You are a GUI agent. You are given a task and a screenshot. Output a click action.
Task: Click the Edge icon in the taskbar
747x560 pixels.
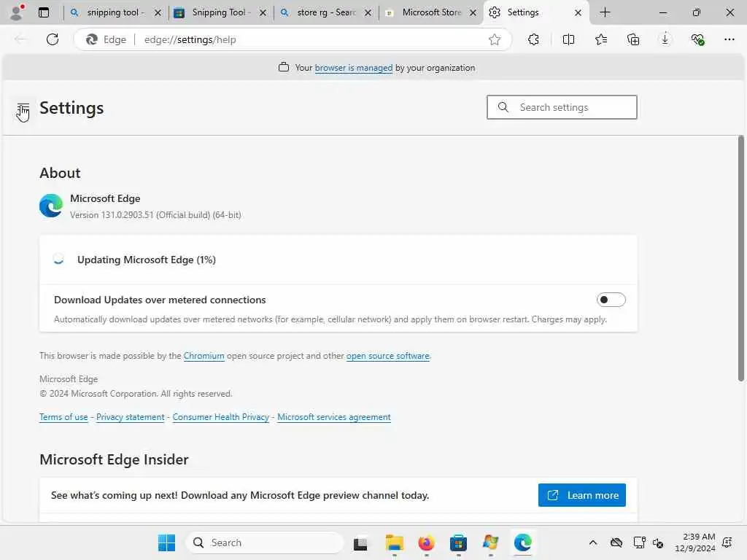[x=522, y=542]
